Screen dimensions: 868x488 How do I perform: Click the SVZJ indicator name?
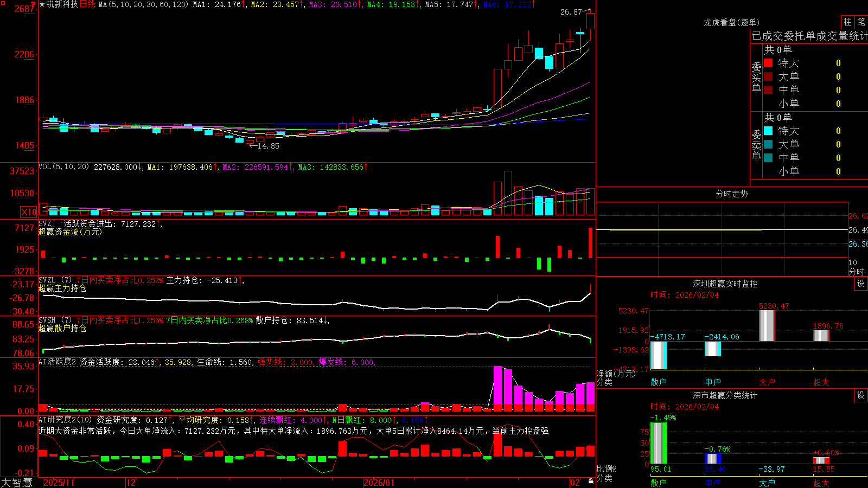47,223
